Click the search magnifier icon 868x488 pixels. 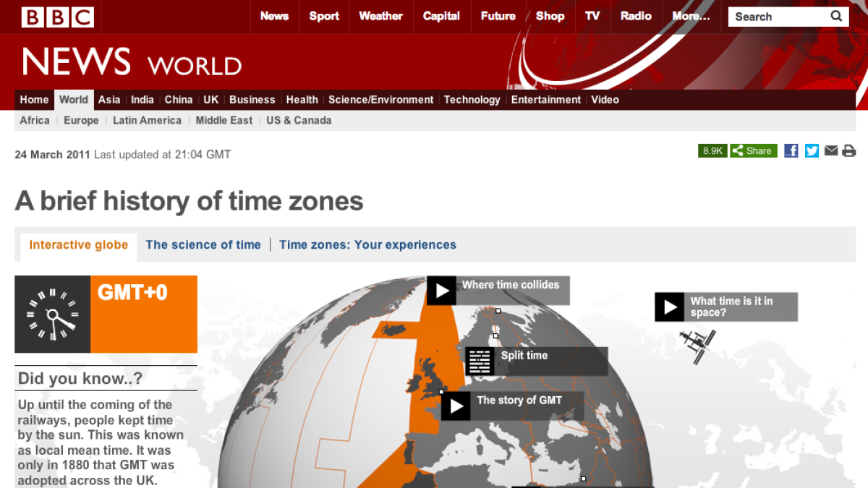[x=835, y=16]
